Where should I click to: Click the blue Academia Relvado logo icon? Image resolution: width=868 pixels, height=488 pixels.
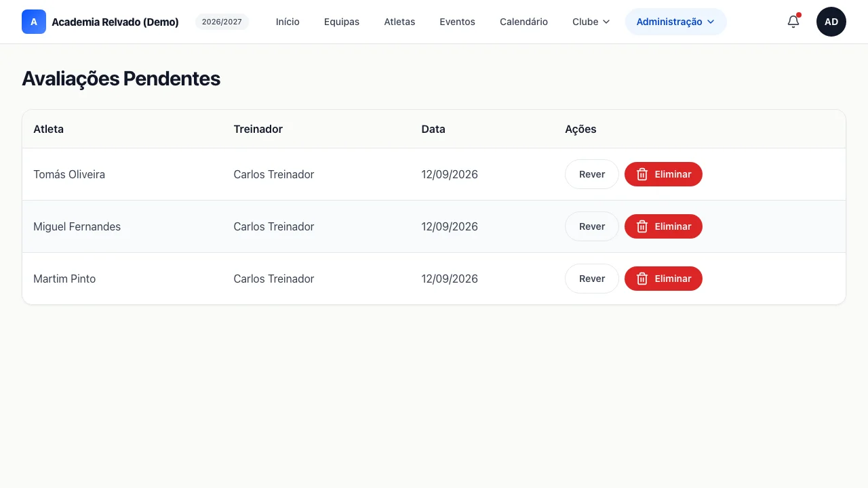point(34,22)
